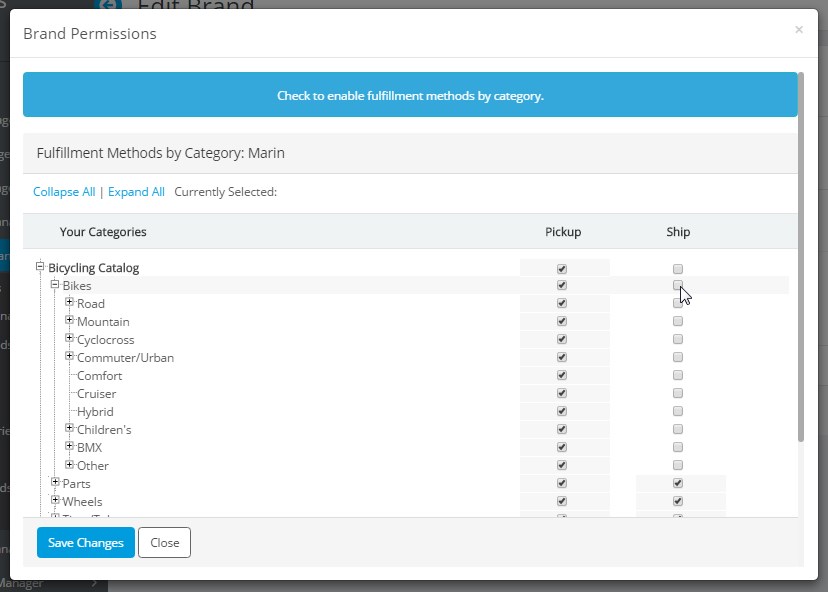Save Changes to brand permissions

click(86, 543)
